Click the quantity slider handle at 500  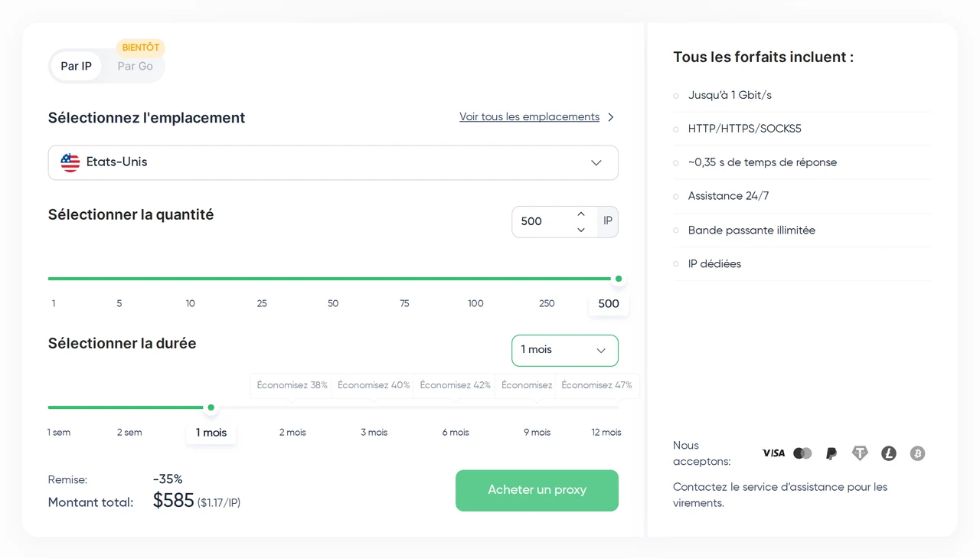click(619, 279)
